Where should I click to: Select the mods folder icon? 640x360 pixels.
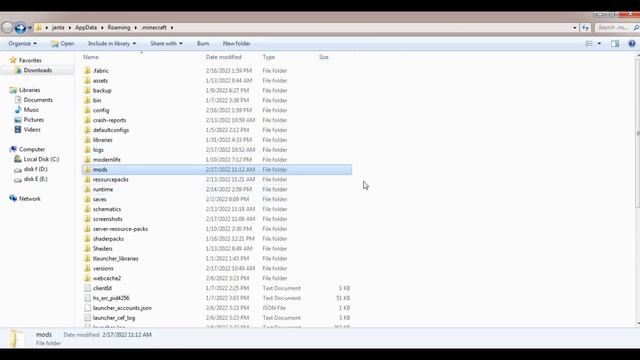pyautogui.click(x=87, y=169)
